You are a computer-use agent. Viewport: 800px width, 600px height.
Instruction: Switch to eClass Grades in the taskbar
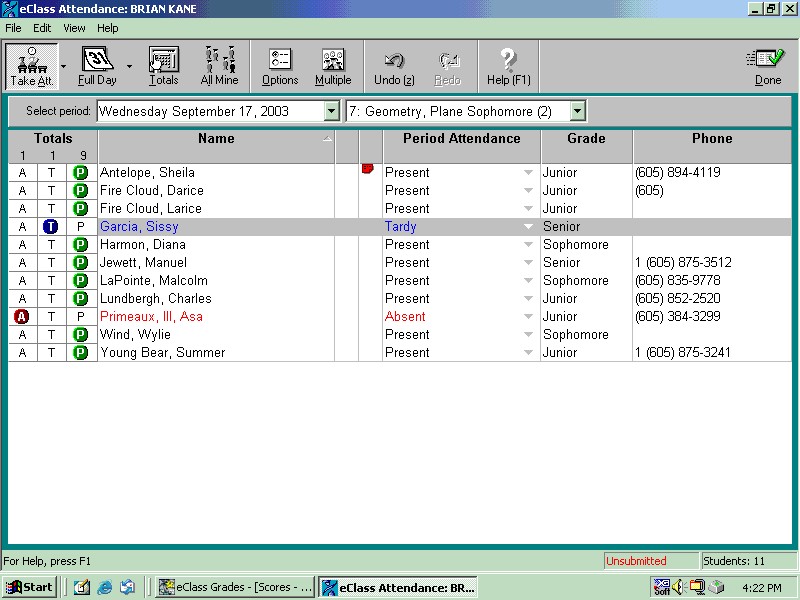click(x=236, y=587)
